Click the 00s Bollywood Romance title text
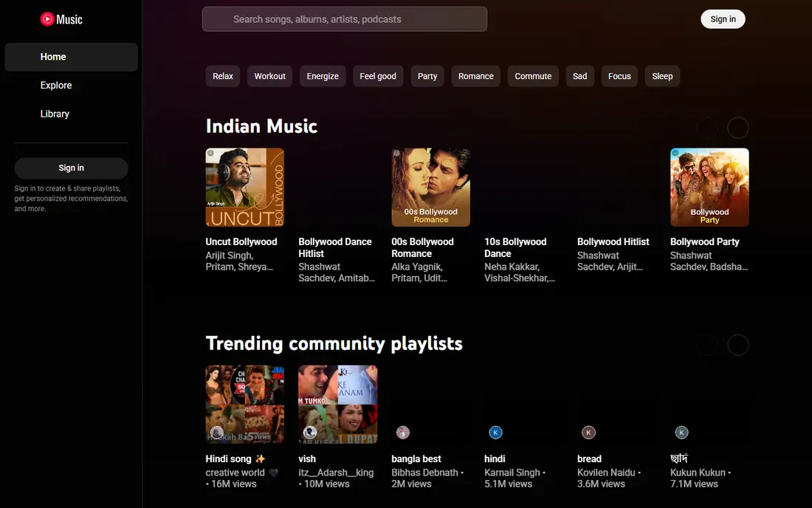Image resolution: width=812 pixels, height=508 pixels. (x=422, y=247)
